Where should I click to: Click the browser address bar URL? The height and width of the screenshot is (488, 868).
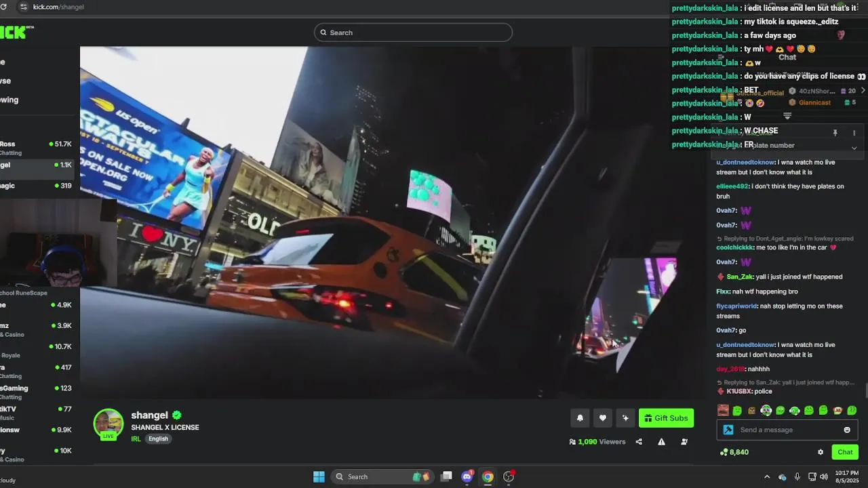coord(58,7)
